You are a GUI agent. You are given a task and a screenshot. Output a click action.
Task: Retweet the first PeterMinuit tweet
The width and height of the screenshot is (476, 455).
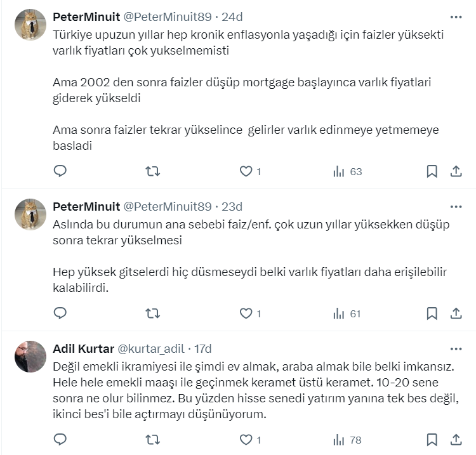pyautogui.click(x=153, y=171)
